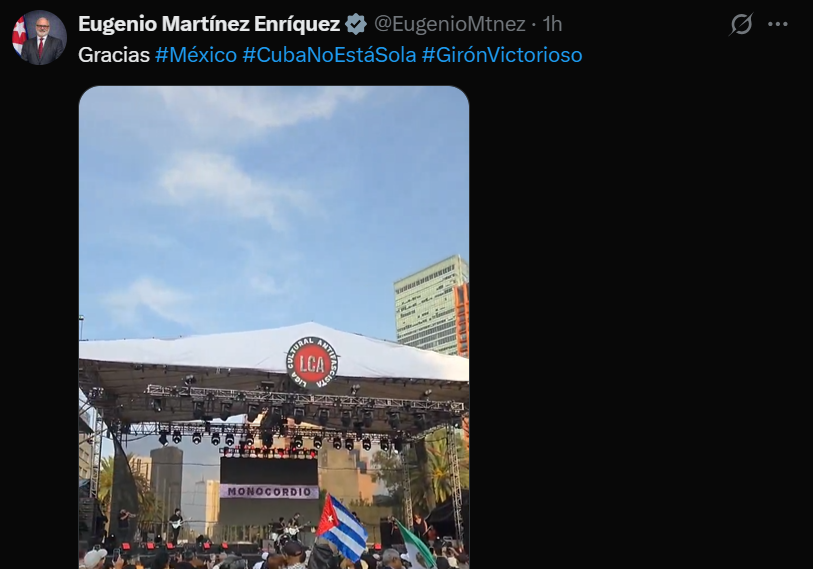Viewport: 813px width, 569px height.
Task: Click the Mexican flag in the video
Action: tap(415, 545)
